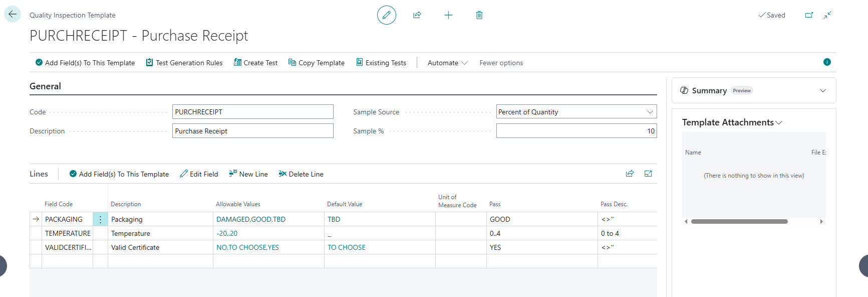868x297 pixels.
Task: Click the Description input field
Action: pos(252,131)
